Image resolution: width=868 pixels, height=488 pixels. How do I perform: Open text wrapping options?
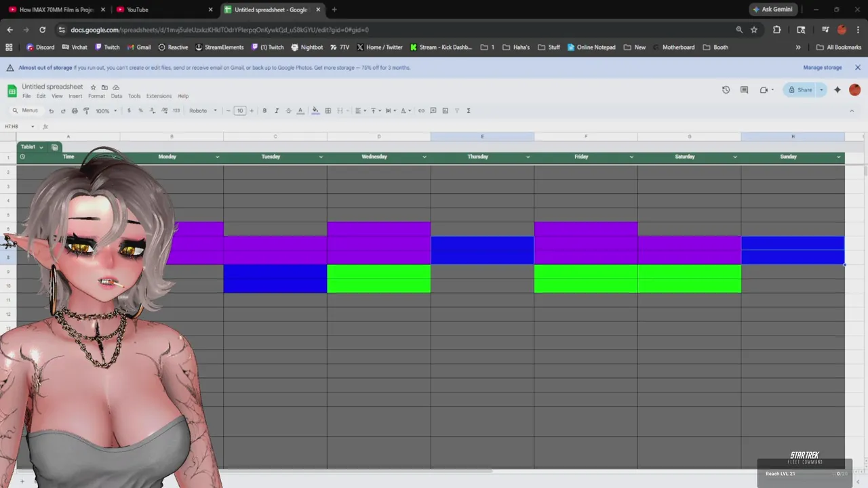(x=390, y=110)
